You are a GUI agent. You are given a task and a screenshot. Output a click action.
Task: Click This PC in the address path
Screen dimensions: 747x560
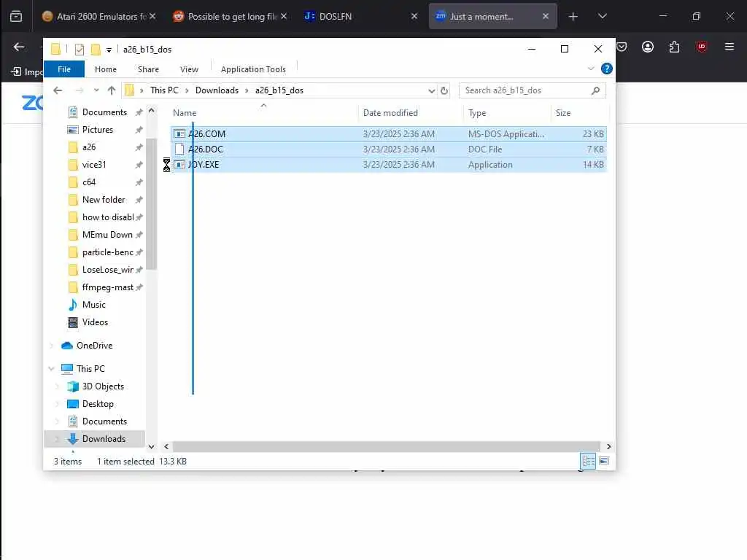click(164, 90)
